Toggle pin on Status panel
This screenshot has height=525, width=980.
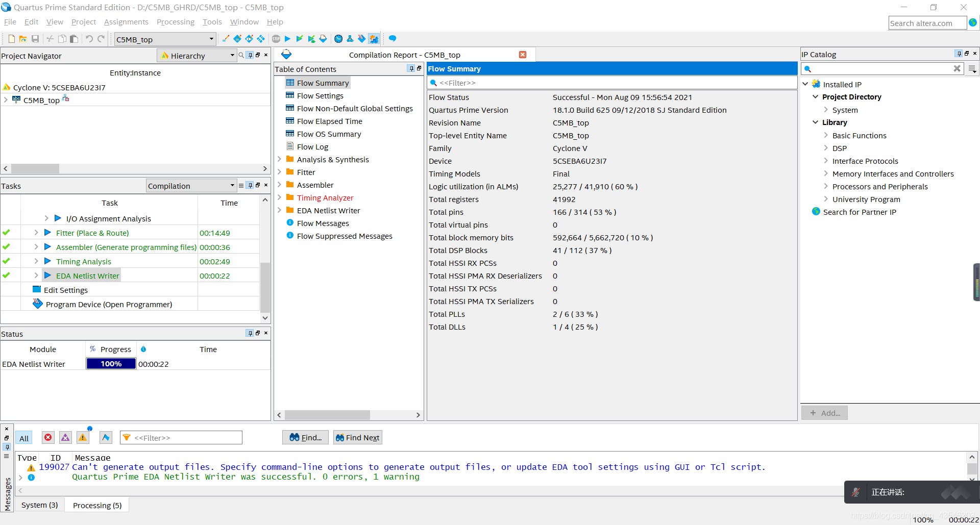tap(250, 333)
